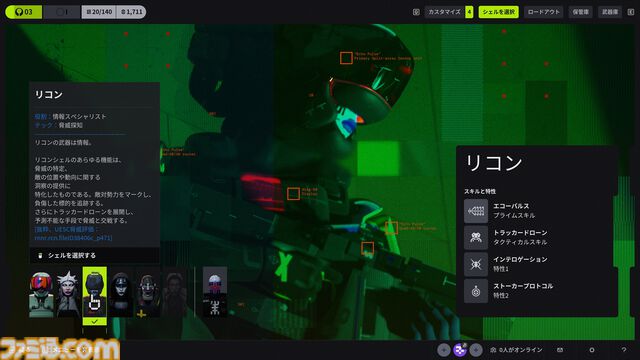Open the 武器庫 tab
The image size is (640, 360).
click(610, 12)
